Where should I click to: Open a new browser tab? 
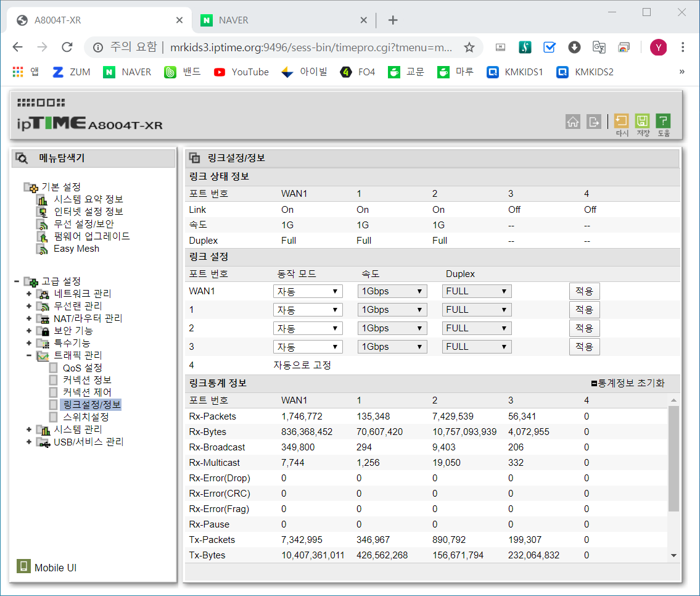393,20
